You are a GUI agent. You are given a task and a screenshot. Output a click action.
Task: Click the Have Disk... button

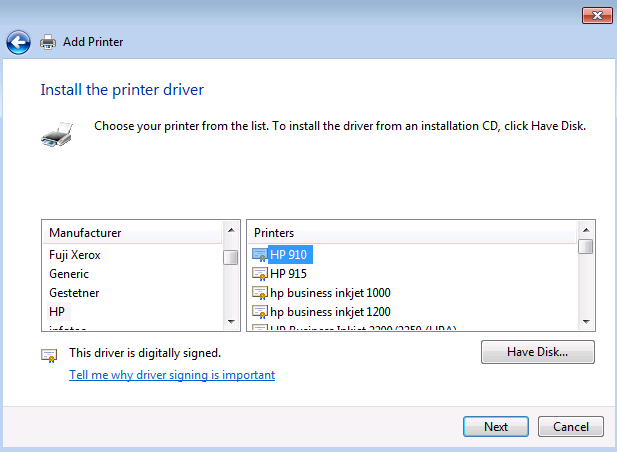point(538,352)
